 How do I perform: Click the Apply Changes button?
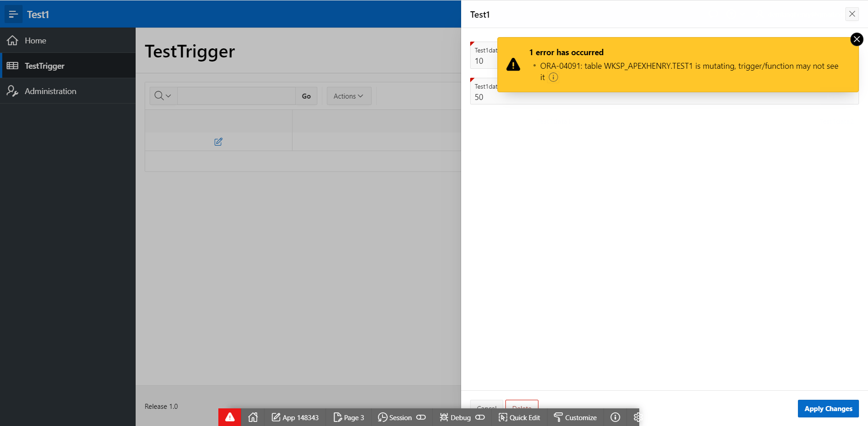click(828, 408)
